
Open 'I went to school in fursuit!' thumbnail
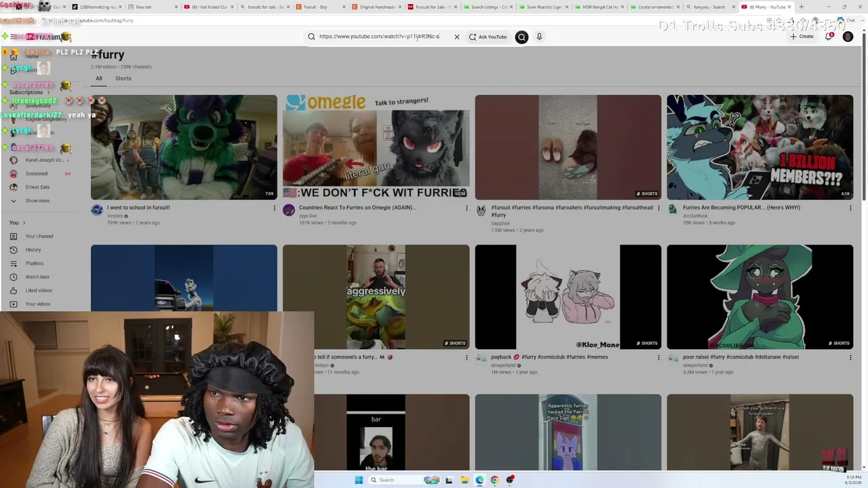[184, 147]
